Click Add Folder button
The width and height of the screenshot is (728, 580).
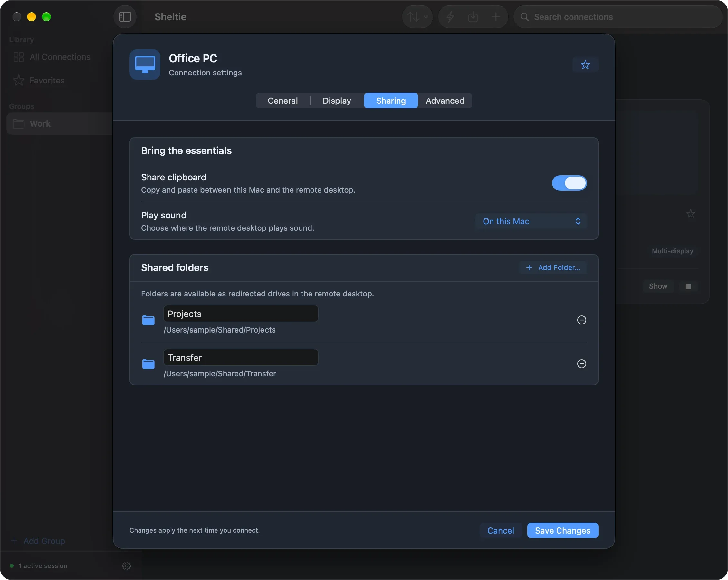[553, 267]
